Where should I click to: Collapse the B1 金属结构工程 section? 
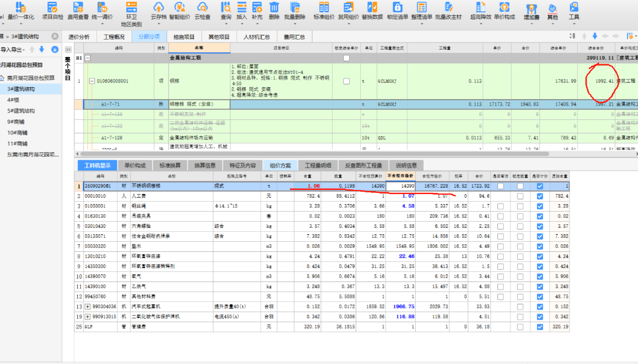tap(87, 58)
